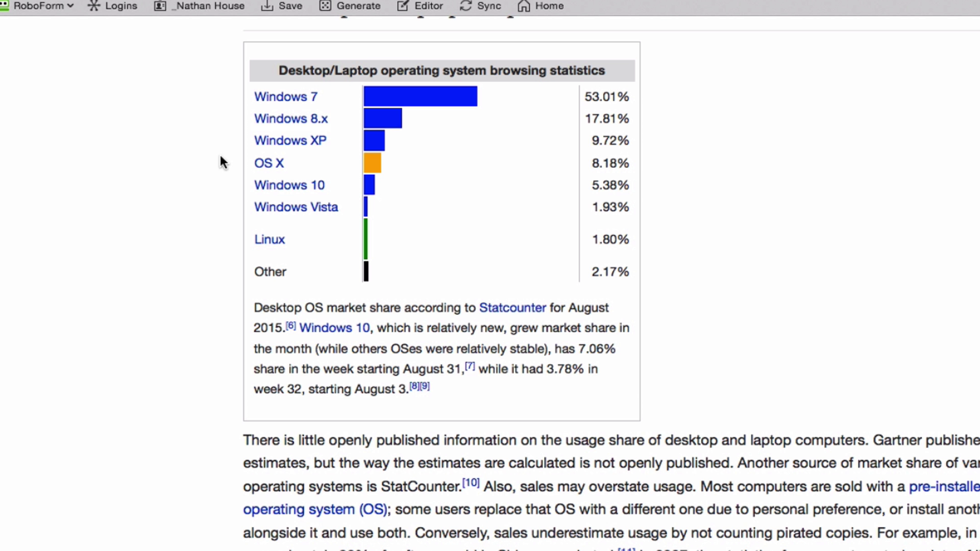Click the 53.01% value
Screen dimensions: 980x551
[606, 96]
